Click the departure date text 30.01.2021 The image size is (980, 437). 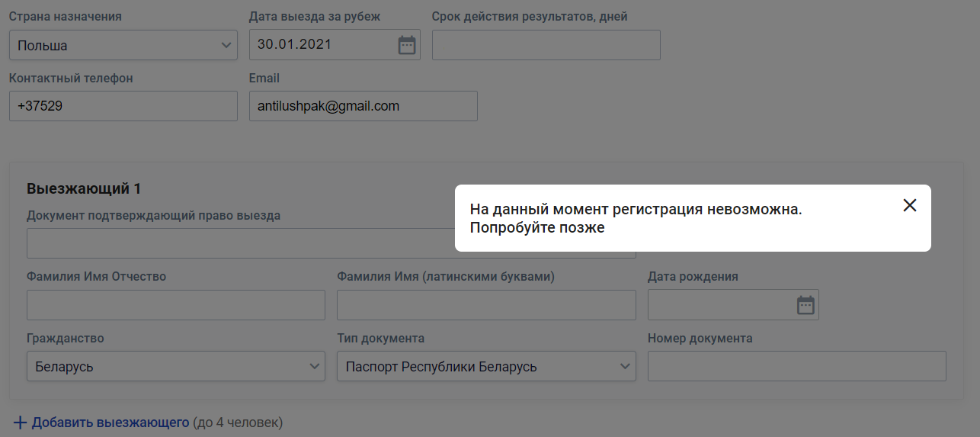[294, 44]
